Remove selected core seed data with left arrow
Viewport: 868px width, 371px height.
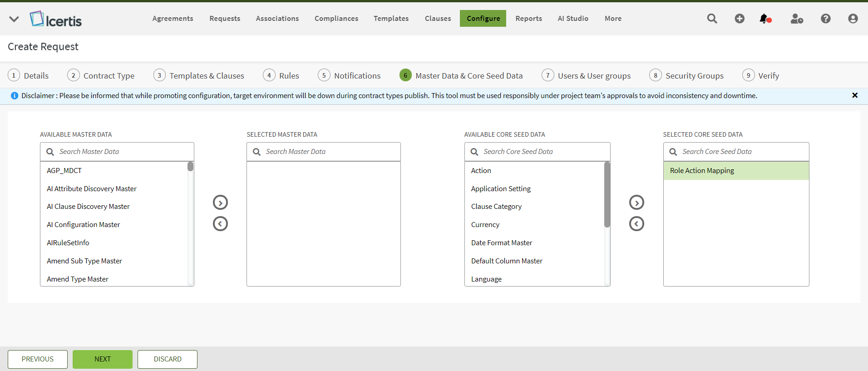pyautogui.click(x=636, y=224)
